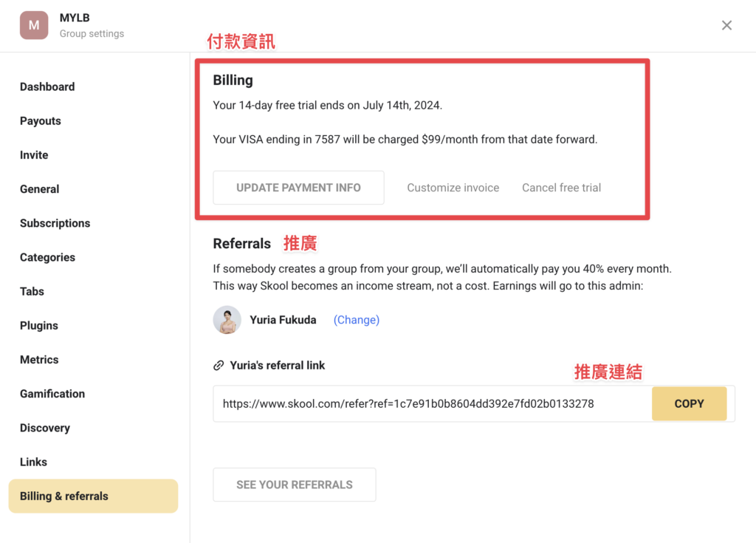Open Gamification settings

pyautogui.click(x=52, y=394)
